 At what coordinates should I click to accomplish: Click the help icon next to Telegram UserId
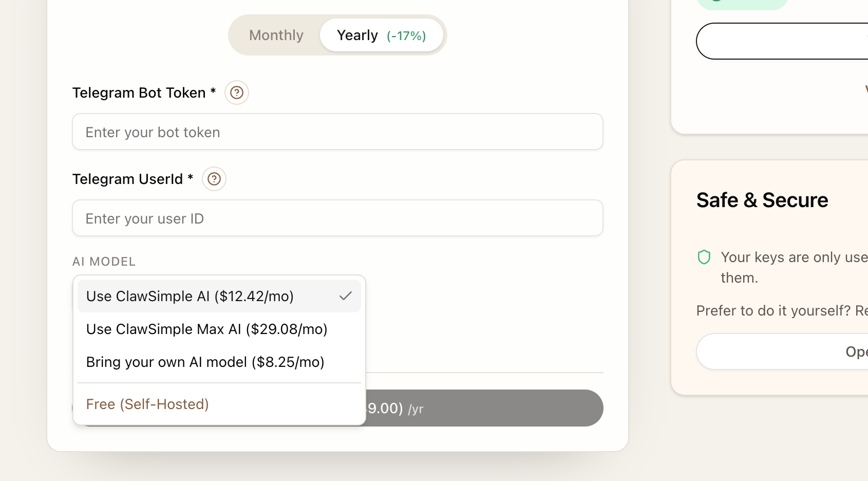(x=214, y=179)
